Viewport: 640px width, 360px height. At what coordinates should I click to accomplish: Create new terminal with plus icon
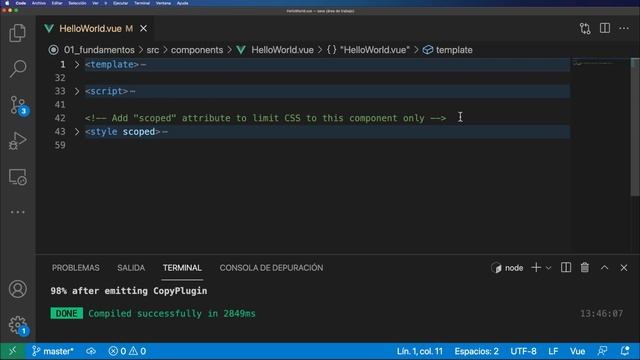click(536, 268)
